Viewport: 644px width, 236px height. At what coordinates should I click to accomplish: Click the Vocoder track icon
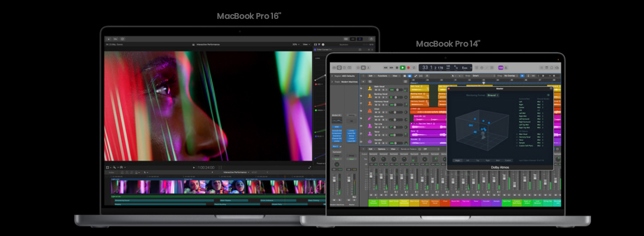coord(370,141)
